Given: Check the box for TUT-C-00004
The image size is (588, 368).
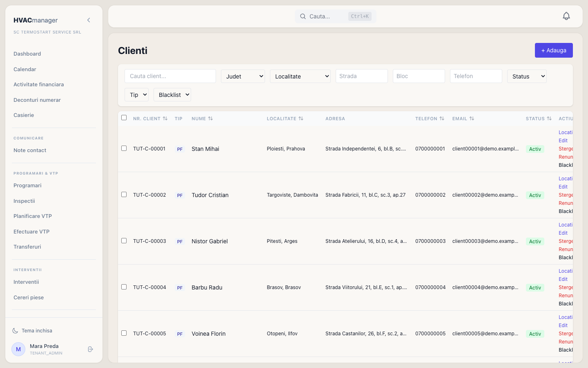Looking at the screenshot, I should pos(124,287).
